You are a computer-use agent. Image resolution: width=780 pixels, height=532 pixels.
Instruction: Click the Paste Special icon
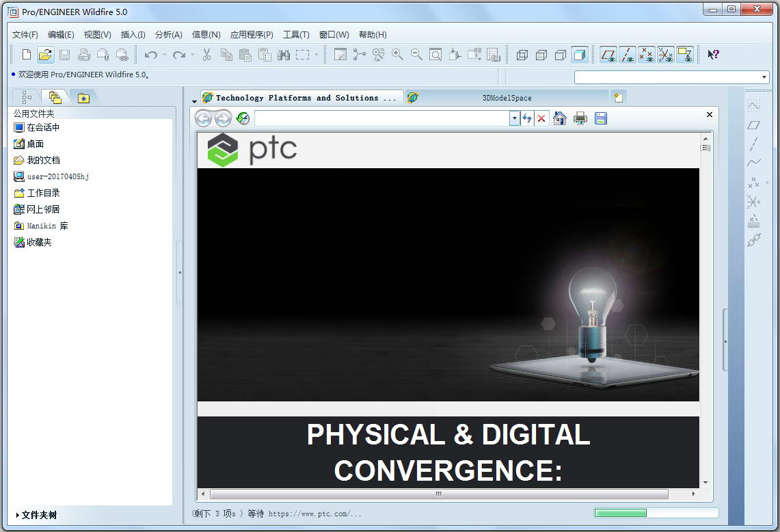click(x=265, y=55)
